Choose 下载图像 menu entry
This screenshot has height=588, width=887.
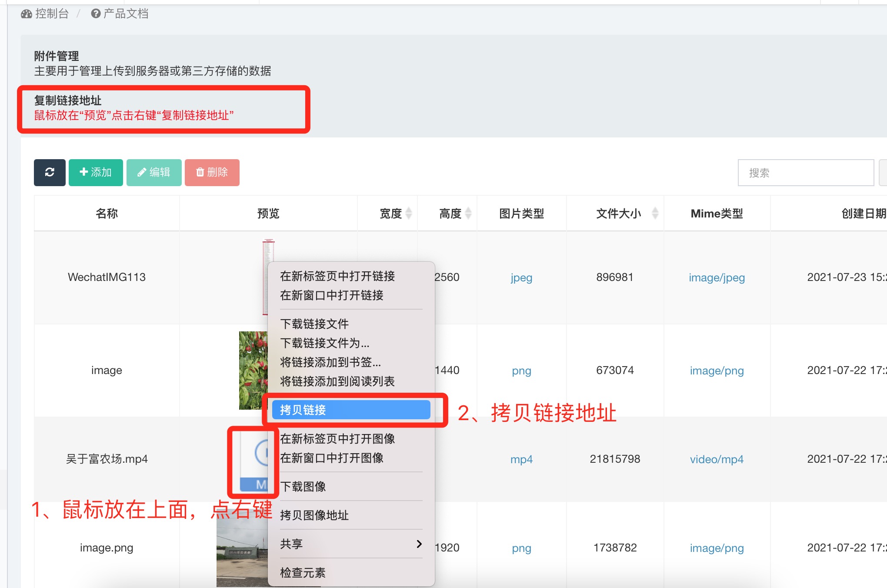pyautogui.click(x=303, y=486)
